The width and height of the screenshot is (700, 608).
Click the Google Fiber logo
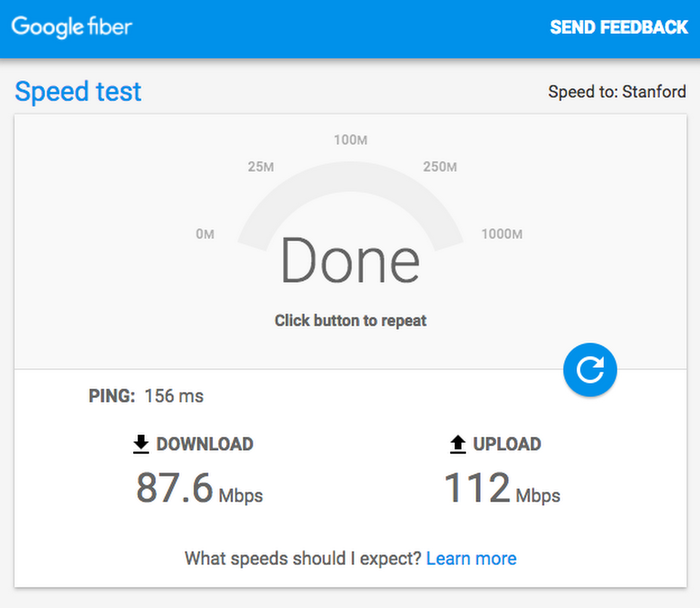click(x=72, y=27)
